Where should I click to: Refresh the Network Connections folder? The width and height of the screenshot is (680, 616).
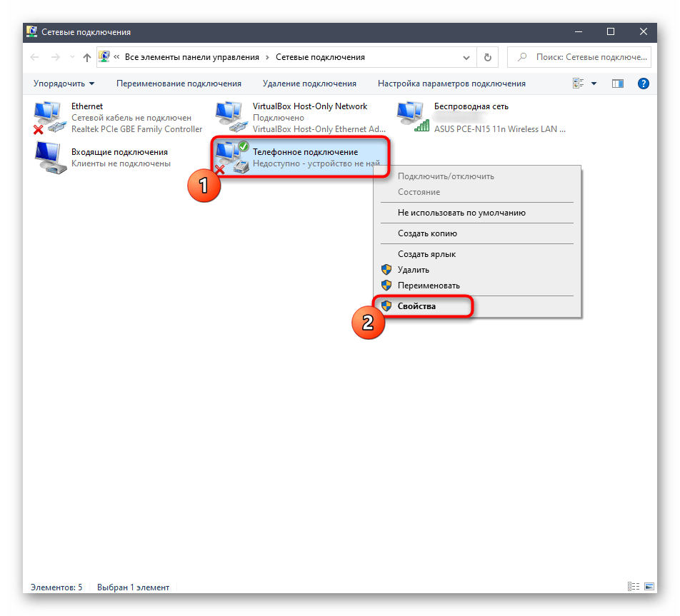(x=488, y=57)
